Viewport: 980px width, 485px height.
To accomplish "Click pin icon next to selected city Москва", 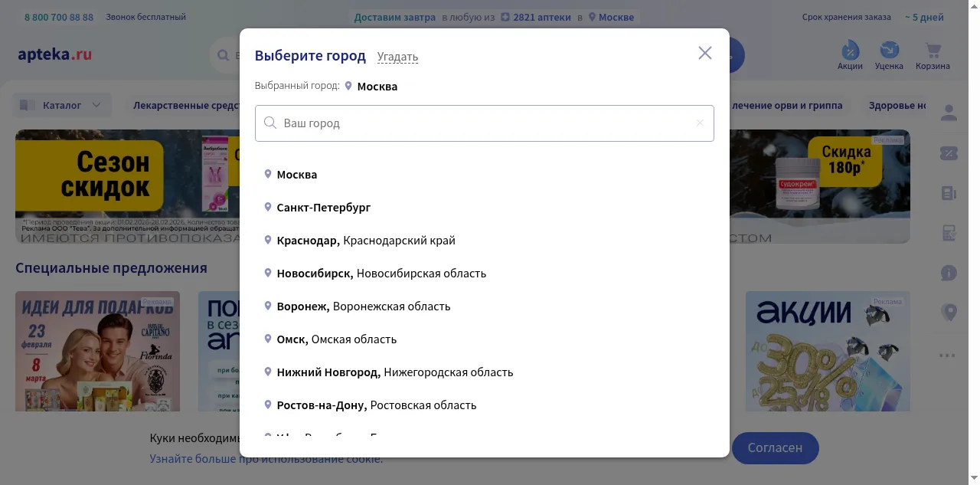I will 348,86.
